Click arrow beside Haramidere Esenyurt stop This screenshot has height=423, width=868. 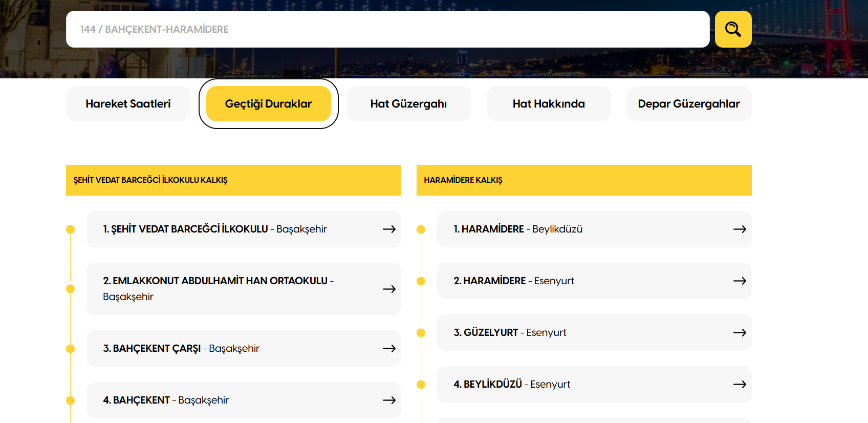tap(740, 281)
